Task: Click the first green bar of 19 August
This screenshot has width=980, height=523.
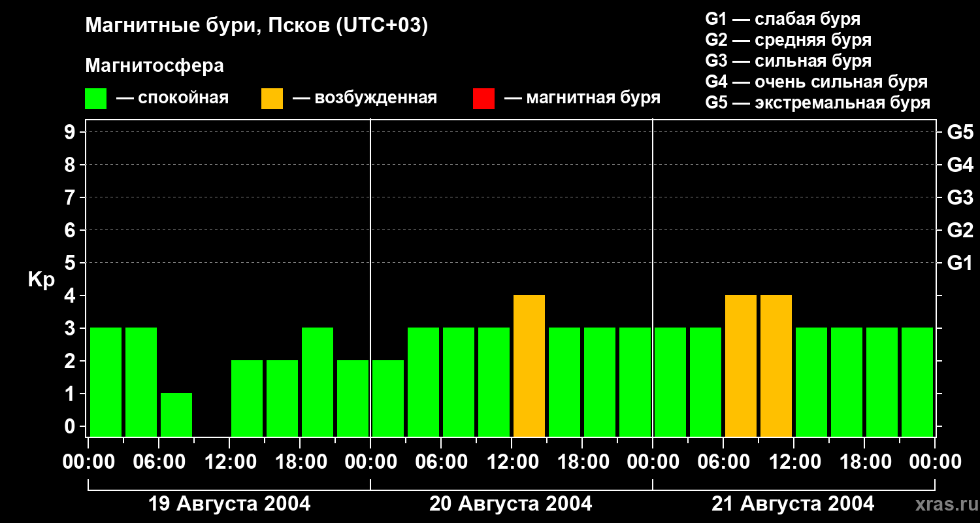Action: 106,382
